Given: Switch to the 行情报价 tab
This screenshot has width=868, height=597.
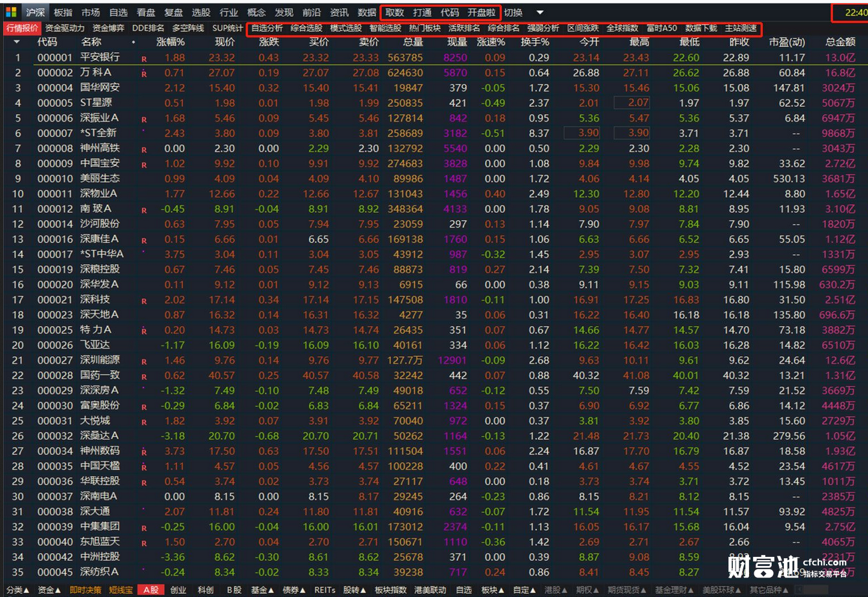Looking at the screenshot, I should 22,28.
